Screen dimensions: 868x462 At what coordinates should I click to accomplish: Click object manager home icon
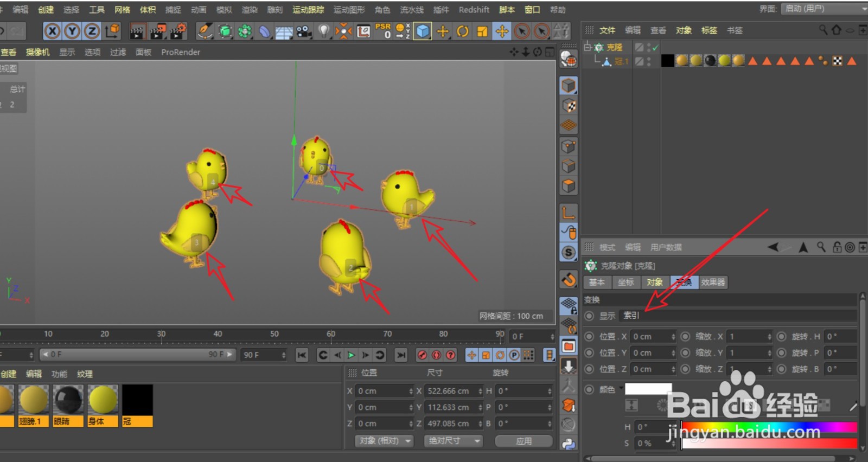837,30
